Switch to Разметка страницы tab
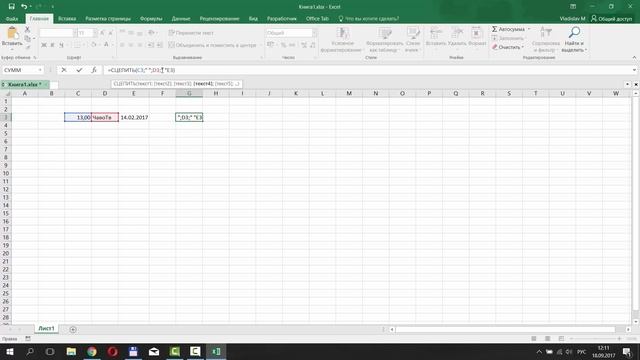 pyautogui.click(x=108, y=19)
